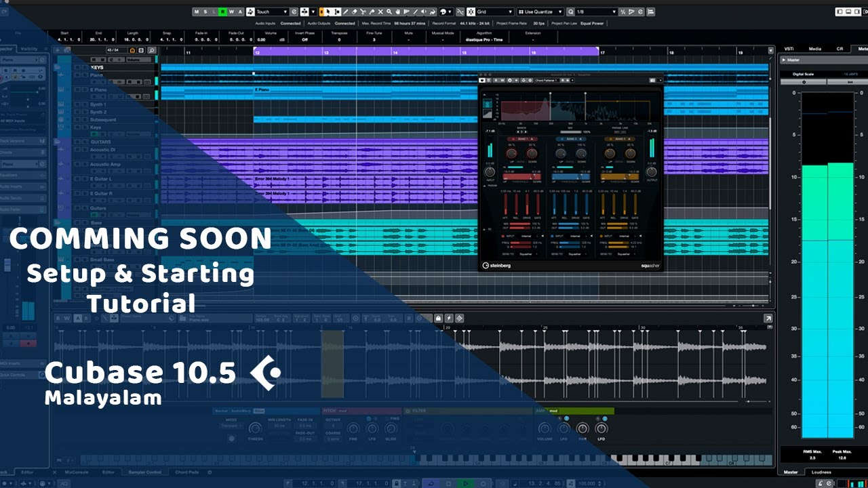Click the toolbar setup icon after quantize
Viewport: 868px width, 488px height.
point(651,12)
